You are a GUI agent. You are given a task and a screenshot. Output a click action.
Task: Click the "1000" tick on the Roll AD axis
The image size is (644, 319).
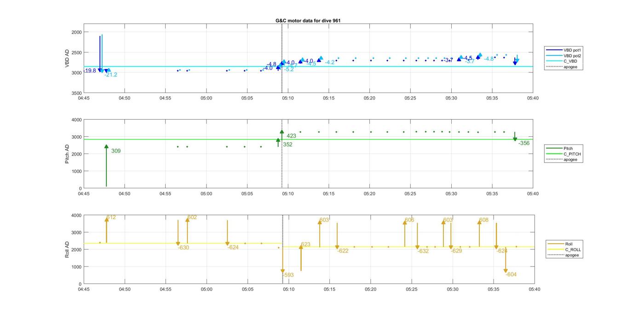[x=77, y=267]
